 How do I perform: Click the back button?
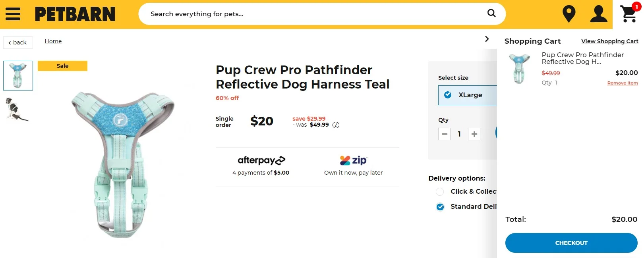pos(18,42)
